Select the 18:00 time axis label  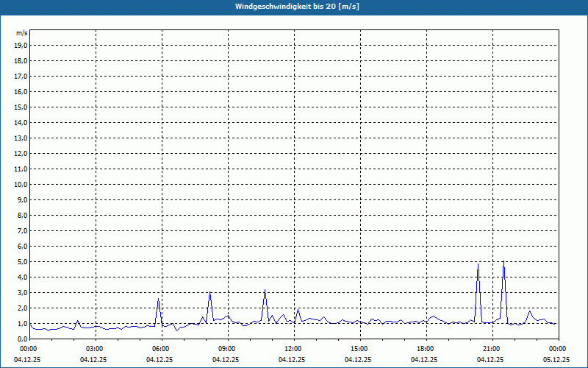pos(425,348)
